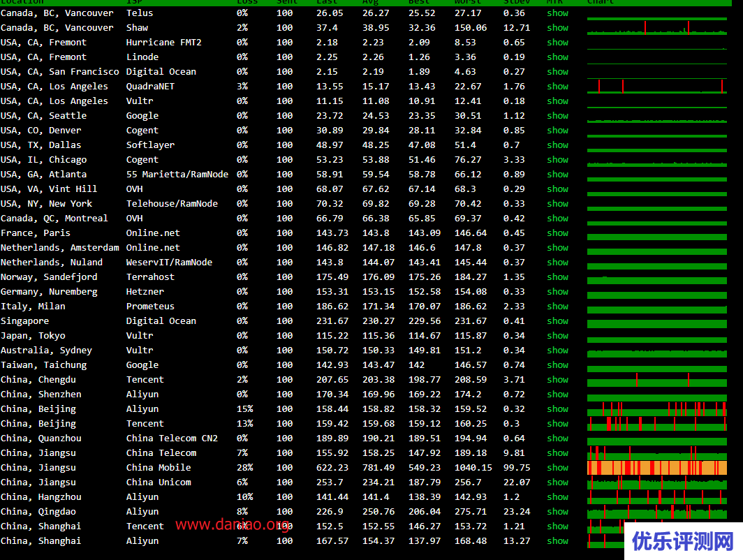Image resolution: width=743 pixels, height=560 pixels.
Task: Show MTR for QuadraNET Los Angeles
Action: point(557,87)
